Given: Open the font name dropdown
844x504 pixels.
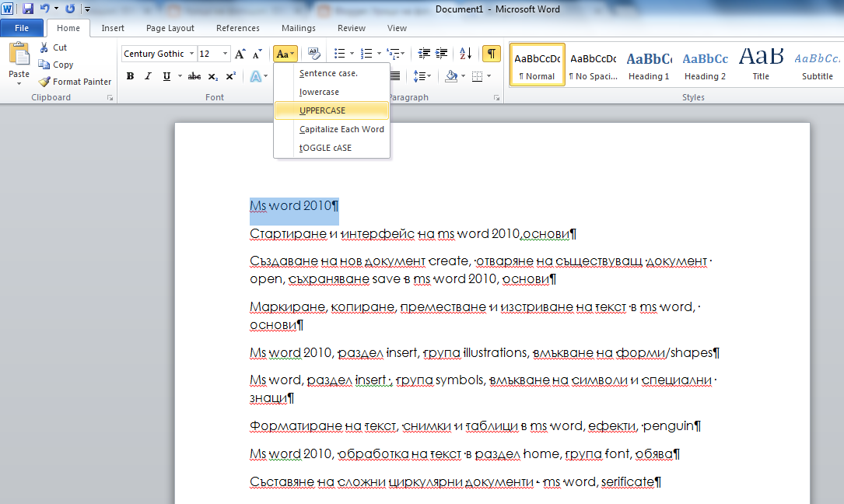Looking at the screenshot, I should click(x=191, y=54).
